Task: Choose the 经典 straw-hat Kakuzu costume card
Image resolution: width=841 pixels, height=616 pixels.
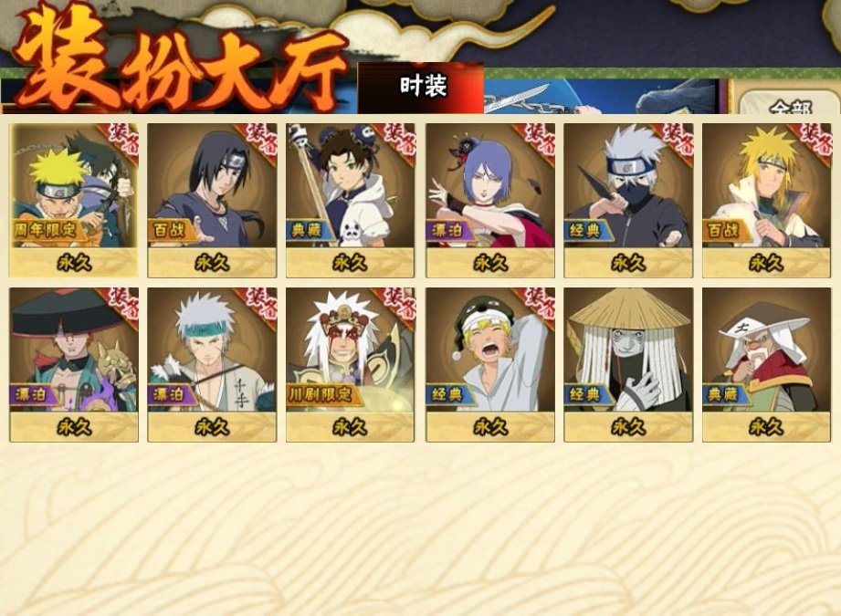Action: pos(628,364)
